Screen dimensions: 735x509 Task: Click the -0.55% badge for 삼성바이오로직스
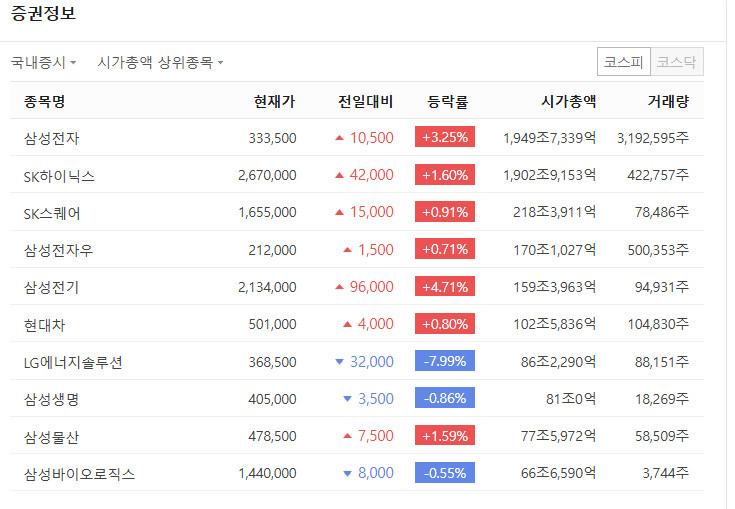point(445,472)
